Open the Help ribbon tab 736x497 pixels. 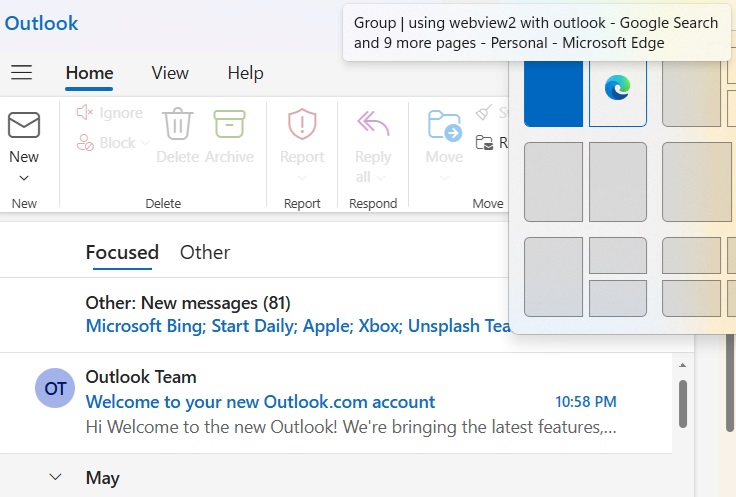(x=245, y=73)
